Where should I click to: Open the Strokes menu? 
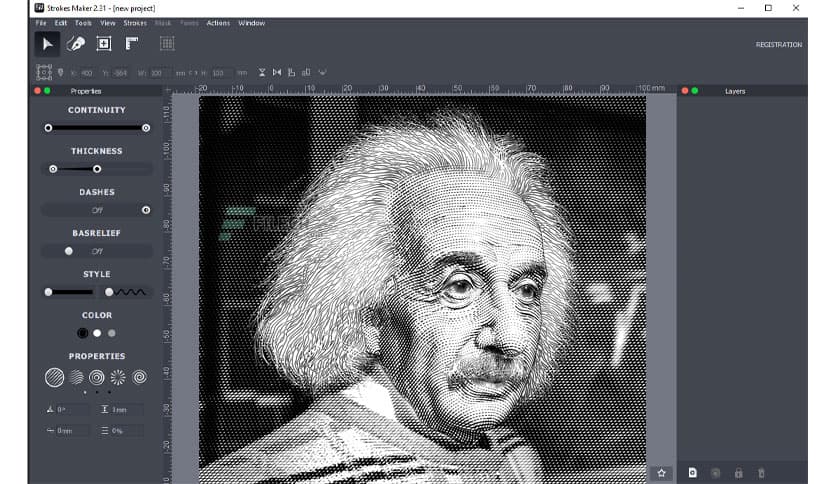tap(135, 23)
